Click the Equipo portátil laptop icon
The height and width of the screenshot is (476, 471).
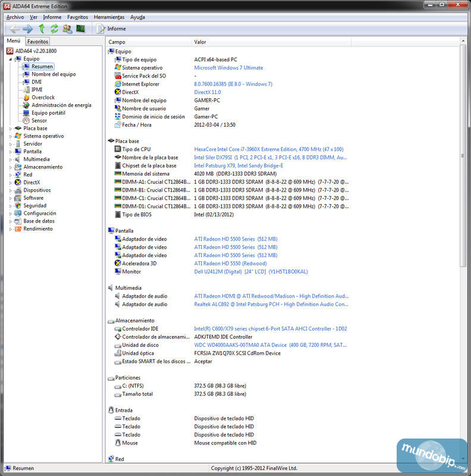click(x=26, y=113)
